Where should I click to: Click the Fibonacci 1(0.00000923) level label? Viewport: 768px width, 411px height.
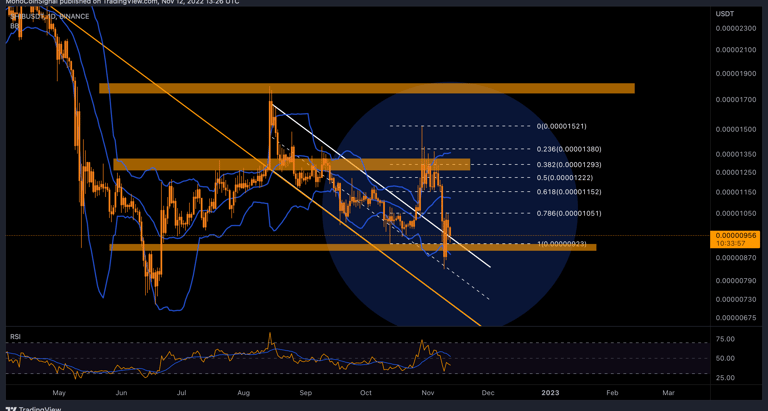[x=561, y=243]
